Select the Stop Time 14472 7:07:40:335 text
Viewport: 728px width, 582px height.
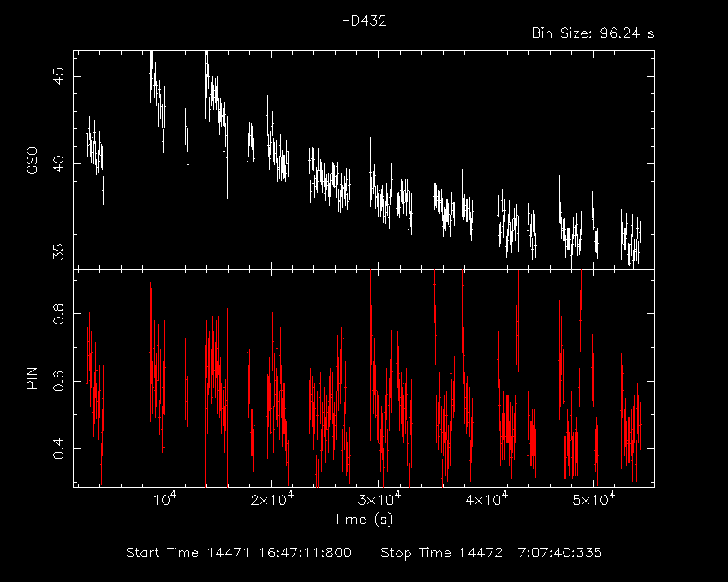[491, 553]
